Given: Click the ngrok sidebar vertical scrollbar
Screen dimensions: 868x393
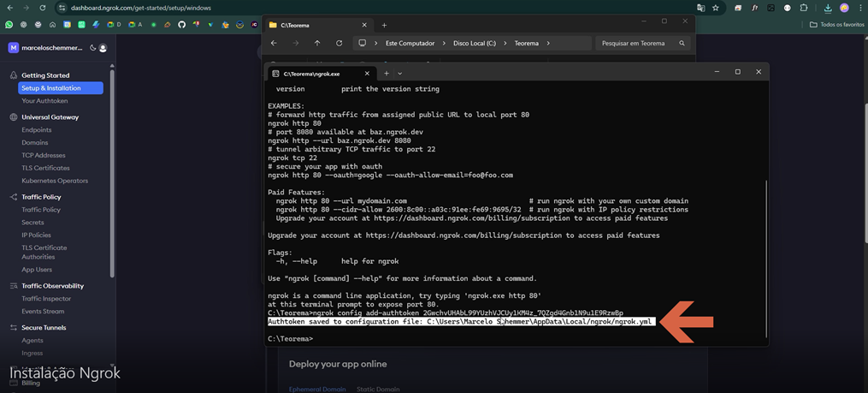Looking at the screenshot, I should coord(112,172).
